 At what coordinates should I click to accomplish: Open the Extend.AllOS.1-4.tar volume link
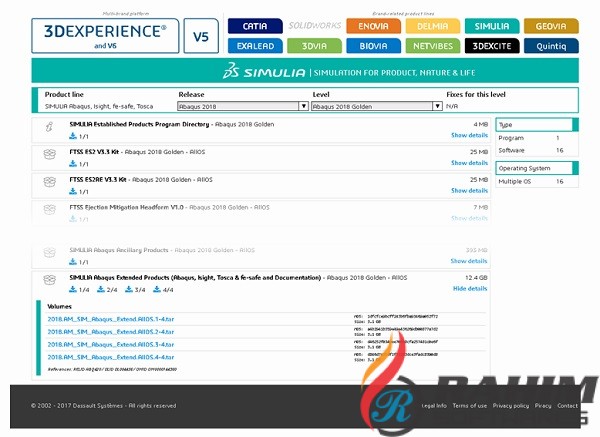click(111, 319)
